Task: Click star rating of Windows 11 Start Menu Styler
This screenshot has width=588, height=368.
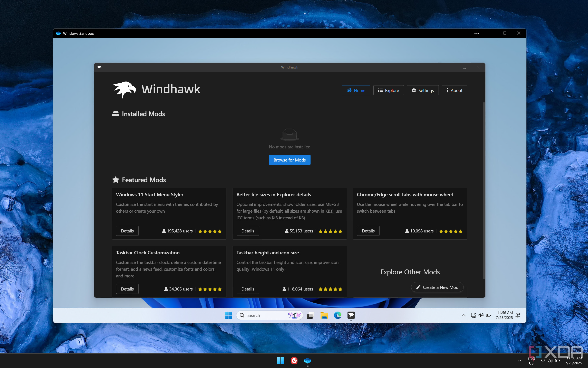Action: [210, 231]
